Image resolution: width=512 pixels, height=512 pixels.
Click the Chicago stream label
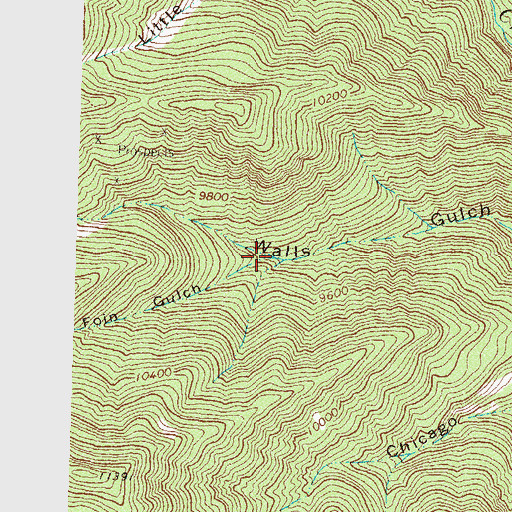coord(422,437)
